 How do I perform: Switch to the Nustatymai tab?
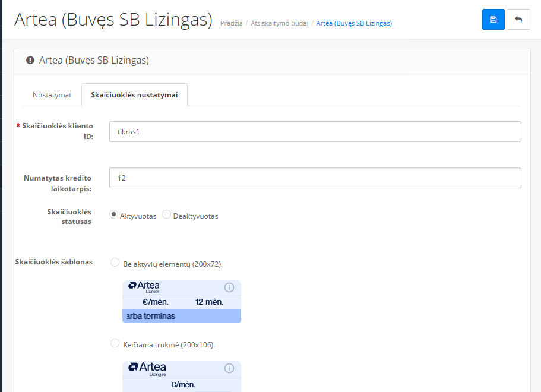point(52,95)
